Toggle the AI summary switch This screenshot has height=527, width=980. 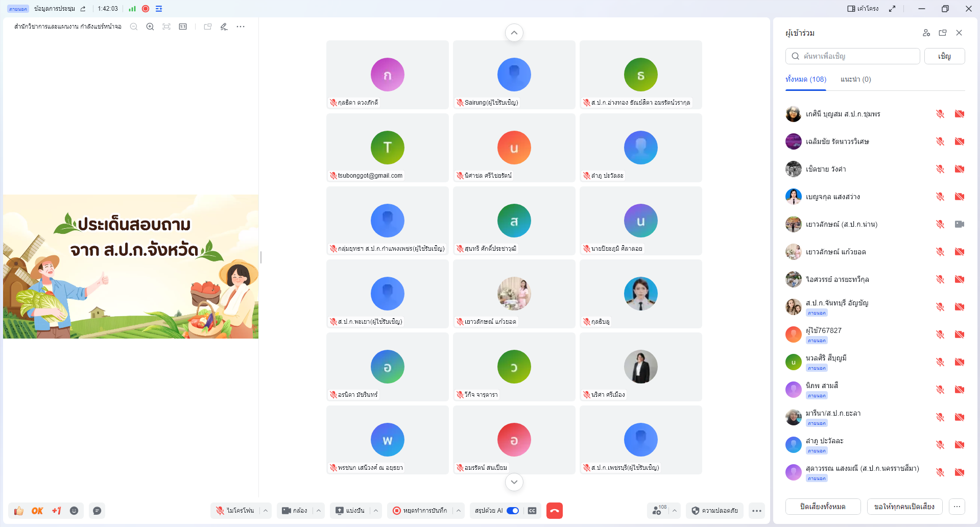point(513,511)
